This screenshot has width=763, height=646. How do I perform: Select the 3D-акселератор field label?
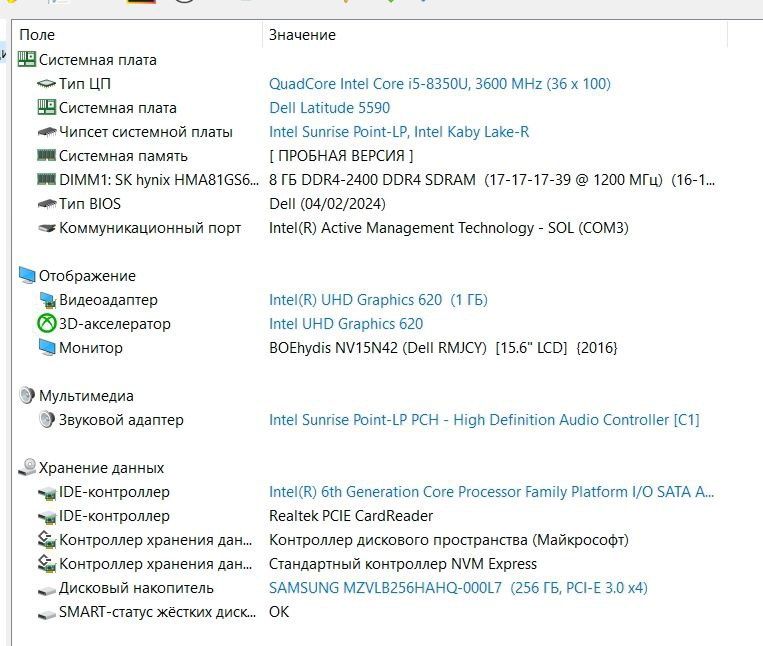click(x=114, y=323)
